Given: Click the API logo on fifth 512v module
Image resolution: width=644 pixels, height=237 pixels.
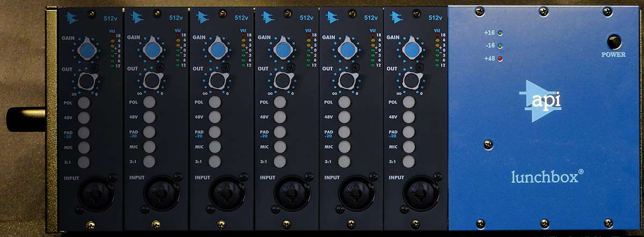Looking at the screenshot, I should coord(332,17).
